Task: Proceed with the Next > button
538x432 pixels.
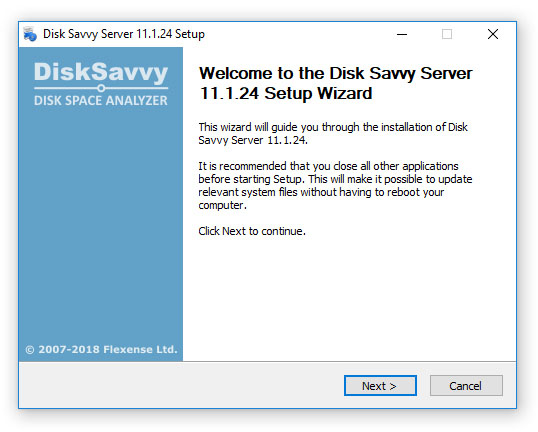Action: tap(380, 386)
